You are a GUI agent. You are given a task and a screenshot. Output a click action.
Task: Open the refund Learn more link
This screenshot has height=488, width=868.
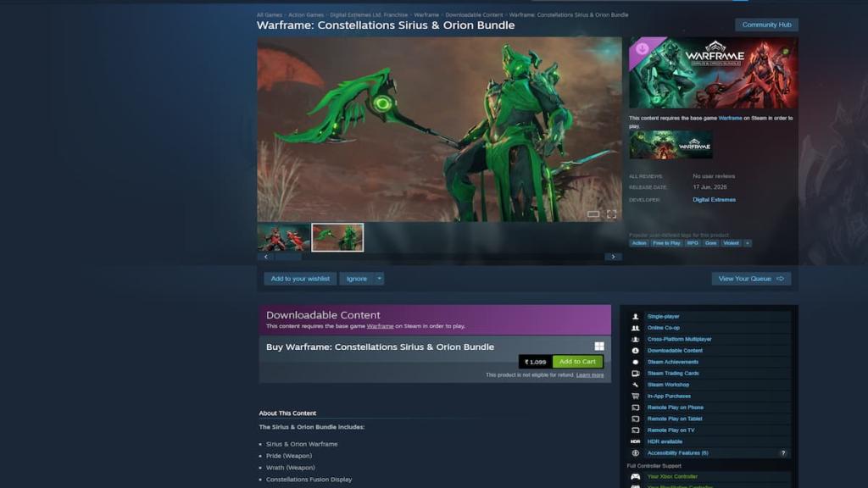(590, 375)
